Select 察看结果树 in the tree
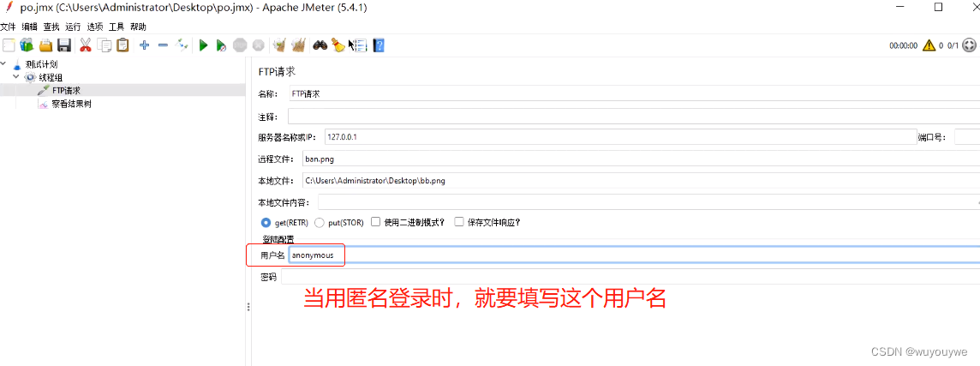This screenshot has height=366, width=980. (x=72, y=105)
